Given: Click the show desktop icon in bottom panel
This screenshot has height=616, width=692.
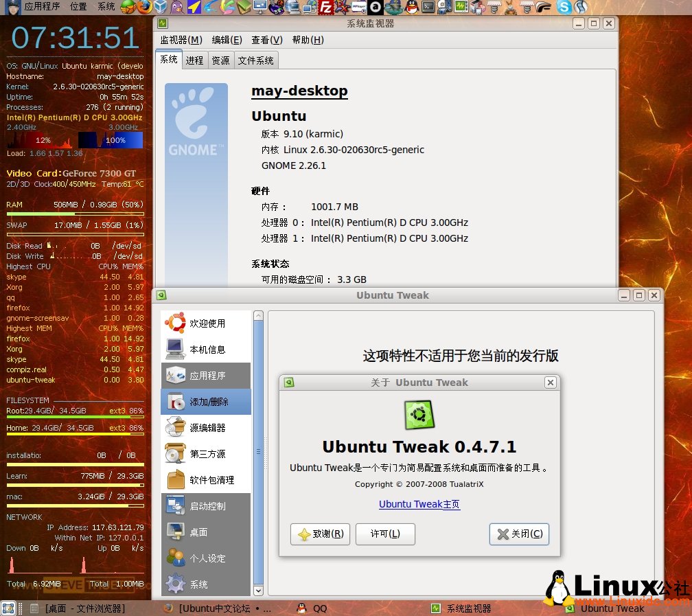Looking at the screenshot, I should [x=8, y=608].
